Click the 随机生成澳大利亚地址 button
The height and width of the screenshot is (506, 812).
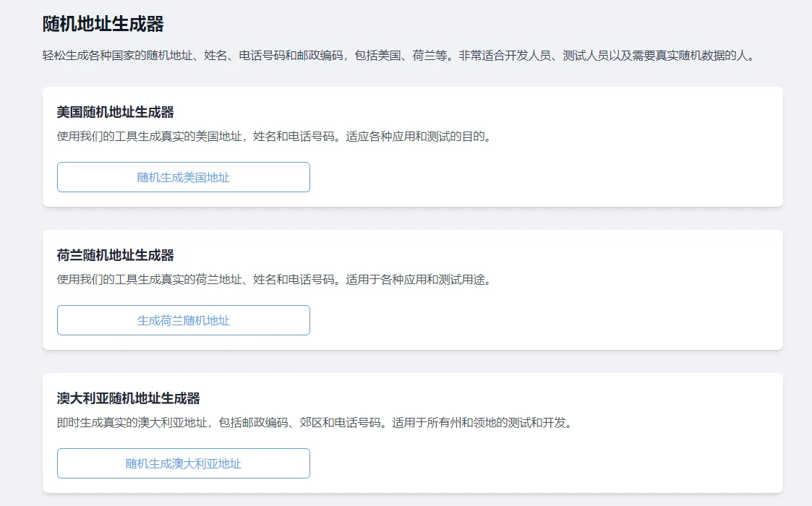(184, 463)
